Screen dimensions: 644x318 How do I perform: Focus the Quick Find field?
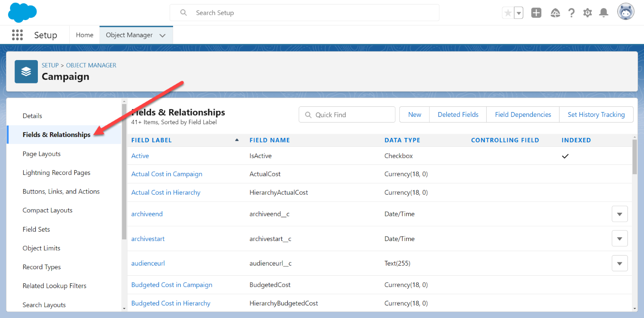click(x=347, y=114)
